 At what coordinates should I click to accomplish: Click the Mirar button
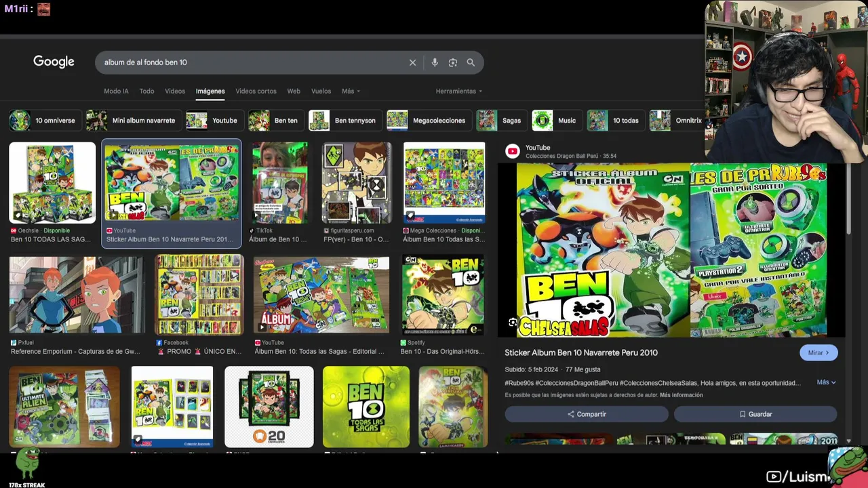818,352
